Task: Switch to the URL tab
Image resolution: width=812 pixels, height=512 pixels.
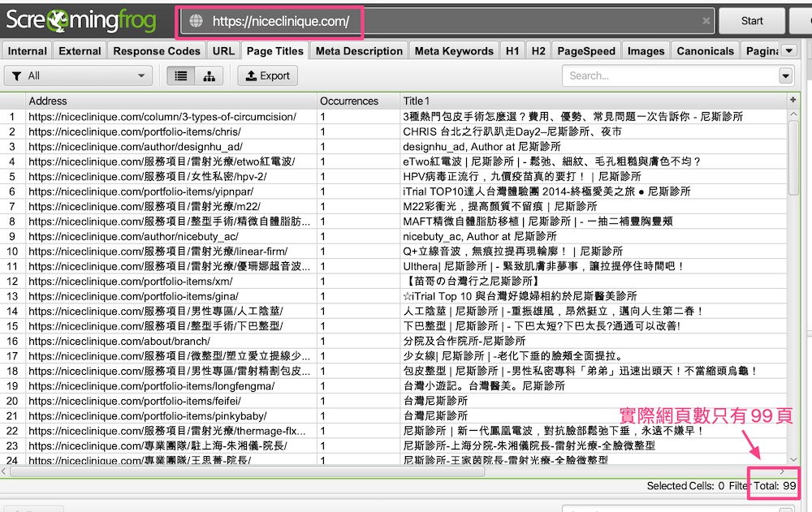Action: point(223,51)
